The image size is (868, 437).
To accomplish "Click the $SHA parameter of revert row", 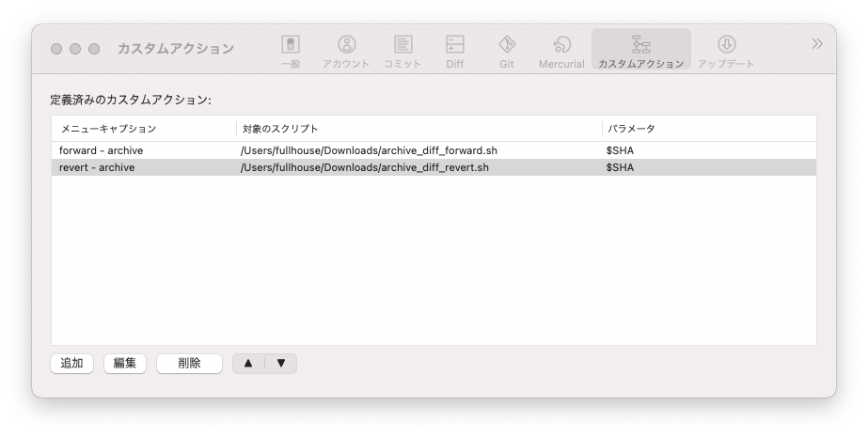I will (620, 167).
